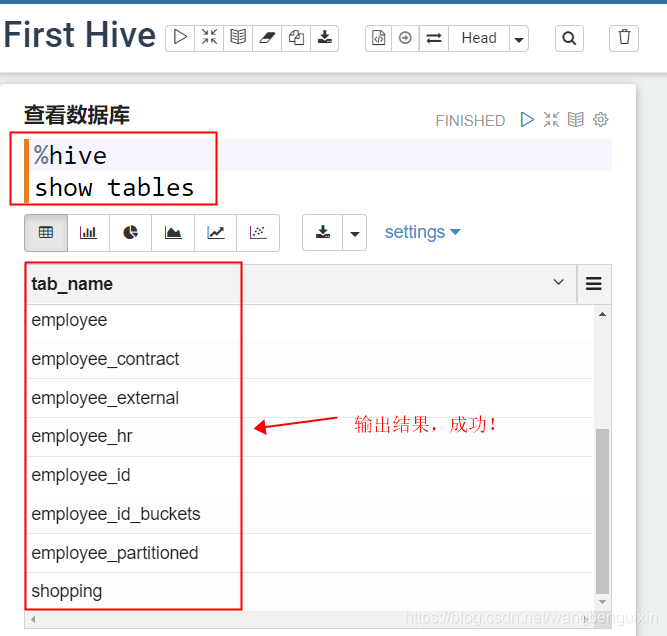The width and height of the screenshot is (667, 636).
Task: Switch to pie chart view
Action: point(131,232)
